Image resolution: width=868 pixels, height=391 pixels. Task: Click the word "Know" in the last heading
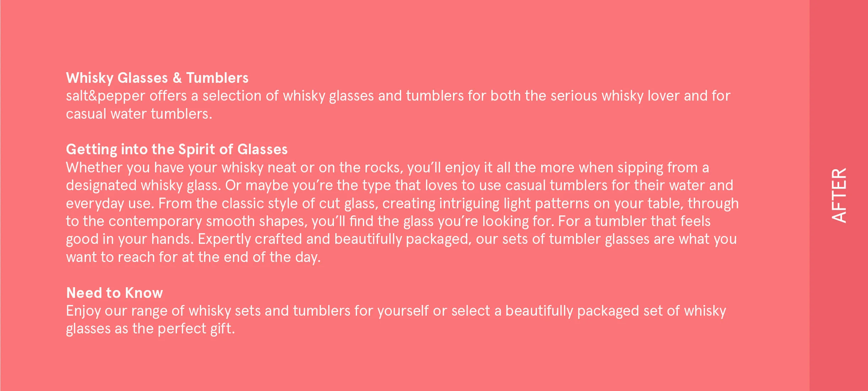pos(144,293)
